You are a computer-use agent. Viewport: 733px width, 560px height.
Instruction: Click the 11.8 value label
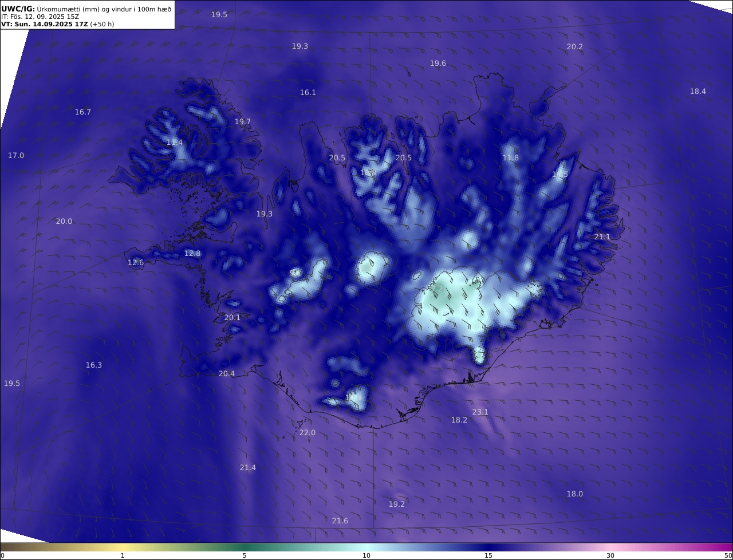511,158
